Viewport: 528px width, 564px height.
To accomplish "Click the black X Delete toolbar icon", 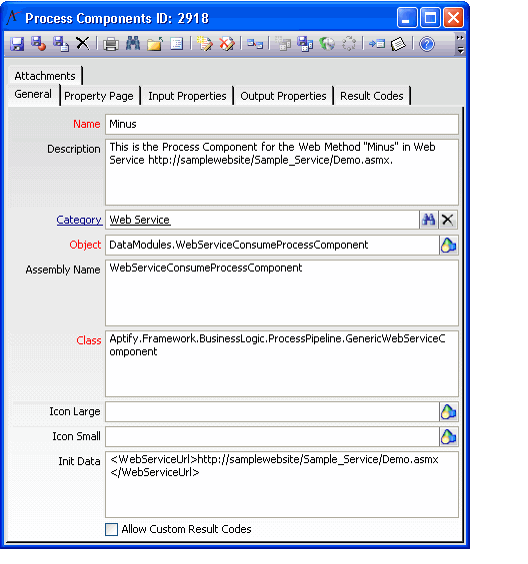I will click(83, 44).
